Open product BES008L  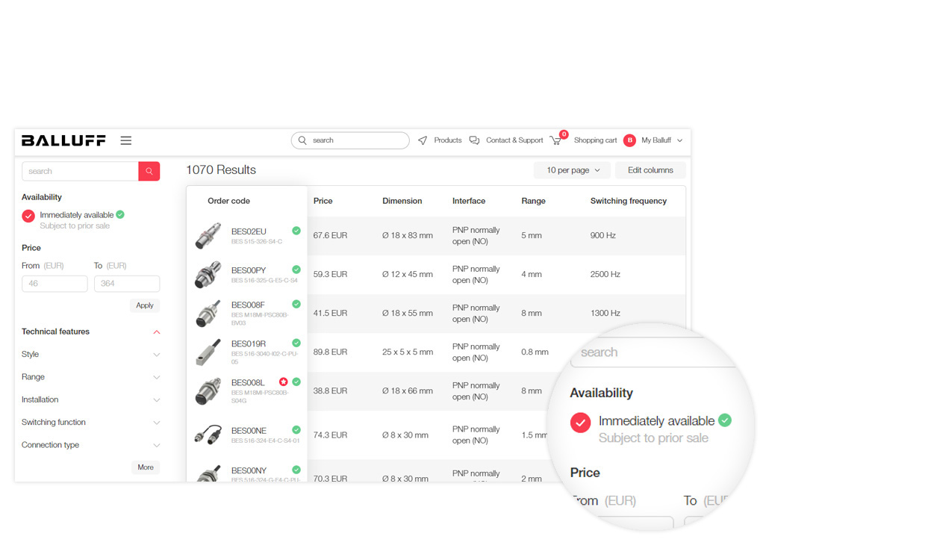pyautogui.click(x=248, y=382)
